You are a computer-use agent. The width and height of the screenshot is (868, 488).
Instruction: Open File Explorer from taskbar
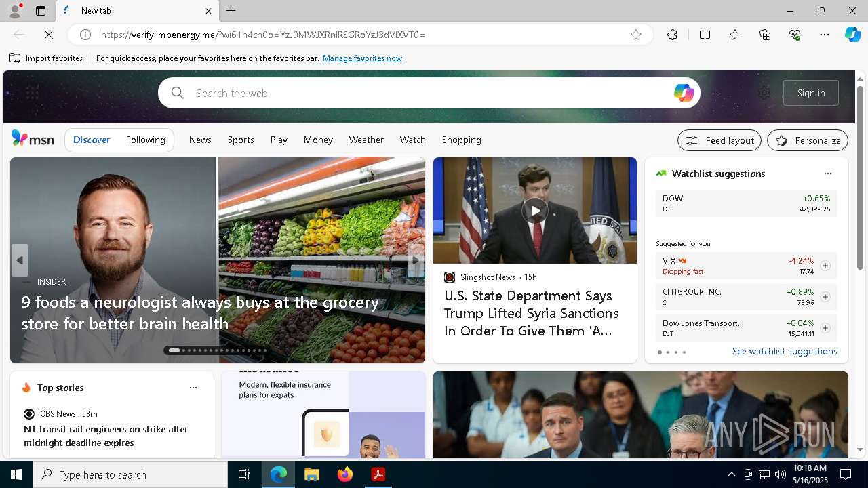pyautogui.click(x=311, y=474)
